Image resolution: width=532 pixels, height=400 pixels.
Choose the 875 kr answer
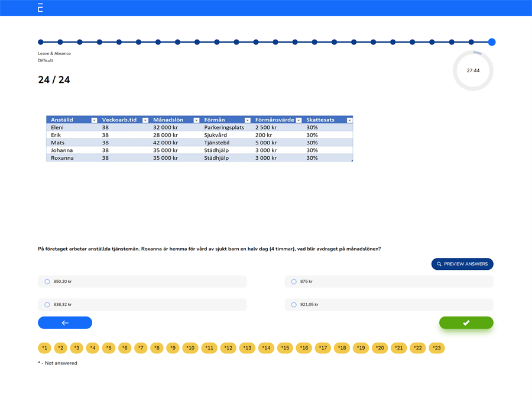[294, 282]
